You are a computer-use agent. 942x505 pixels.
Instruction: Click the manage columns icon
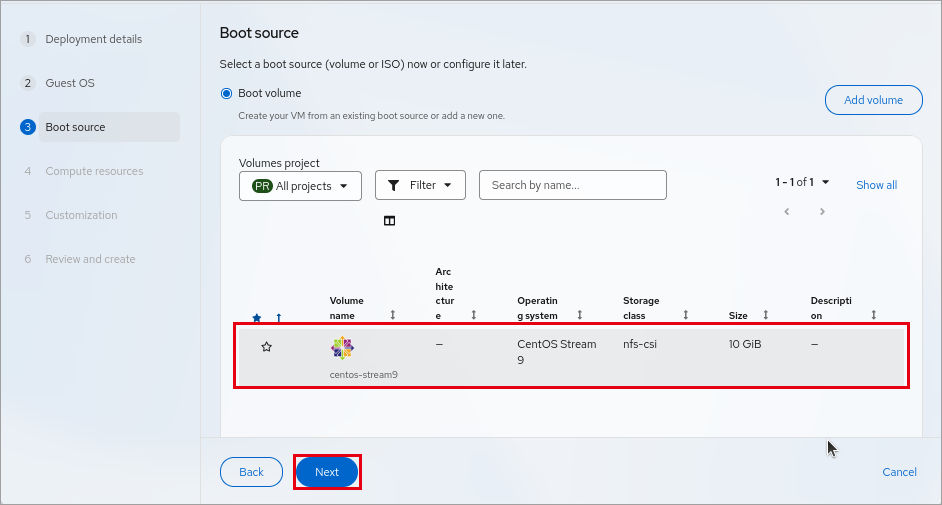coord(389,221)
